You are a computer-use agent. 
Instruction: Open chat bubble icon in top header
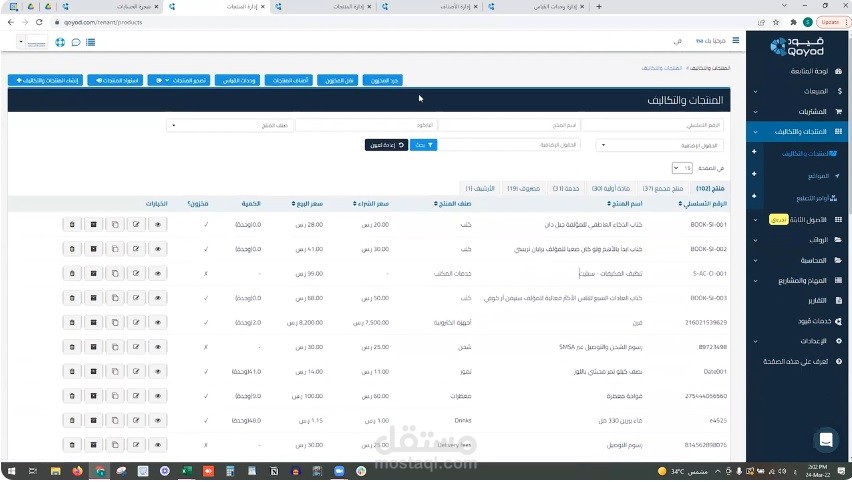[76, 42]
